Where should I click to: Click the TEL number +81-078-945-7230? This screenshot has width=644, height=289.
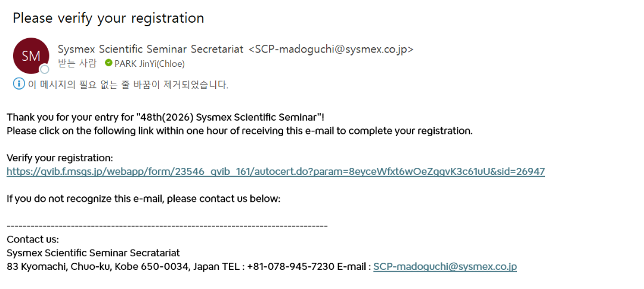click(290, 266)
